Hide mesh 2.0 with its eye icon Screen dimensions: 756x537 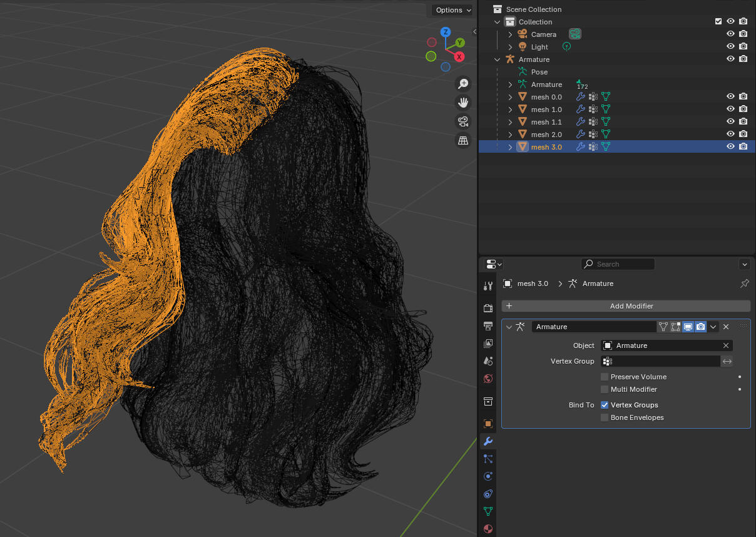pos(730,134)
